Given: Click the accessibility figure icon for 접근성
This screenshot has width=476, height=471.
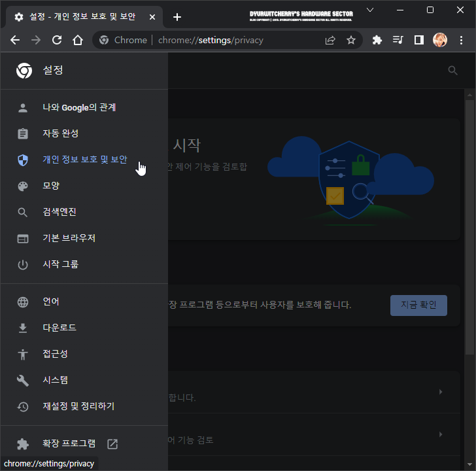Looking at the screenshot, I should 23,355.
